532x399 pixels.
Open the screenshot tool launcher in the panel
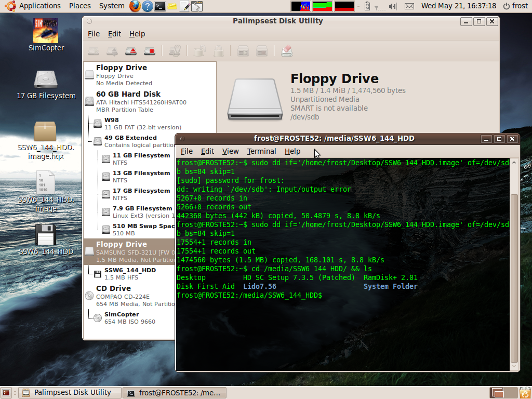197,6
